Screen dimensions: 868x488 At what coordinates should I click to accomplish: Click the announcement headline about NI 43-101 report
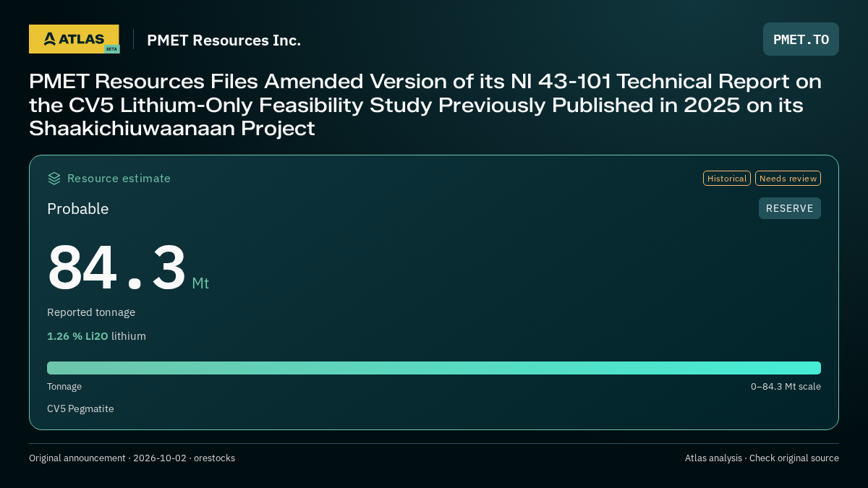(x=425, y=105)
